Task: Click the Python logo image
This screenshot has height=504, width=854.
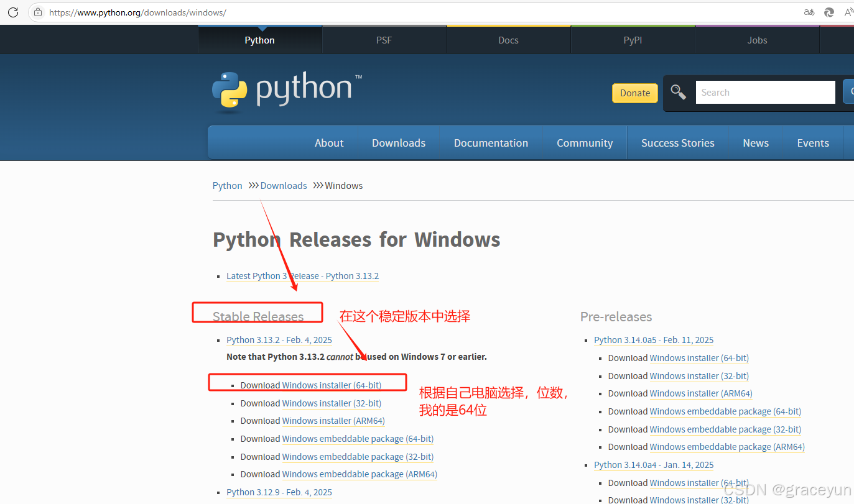Action: tap(287, 92)
